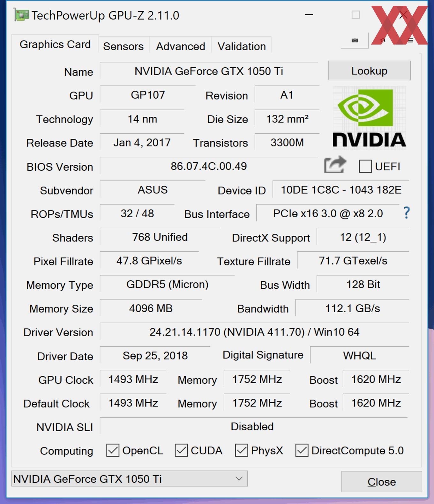Click the Bus Interface question mark
The height and width of the screenshot is (504, 434).
pos(406,213)
